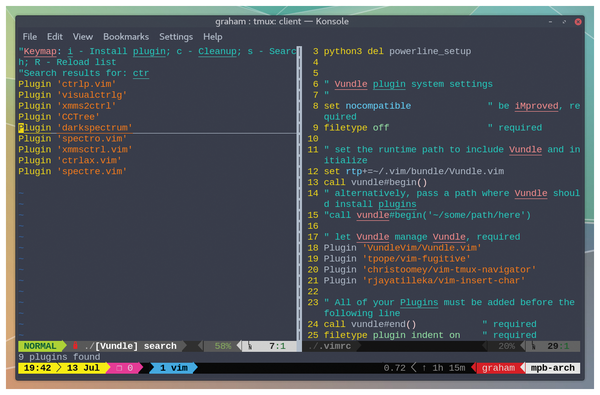
Task: Click the line-number icon beside 29:1
Action: [533, 346]
